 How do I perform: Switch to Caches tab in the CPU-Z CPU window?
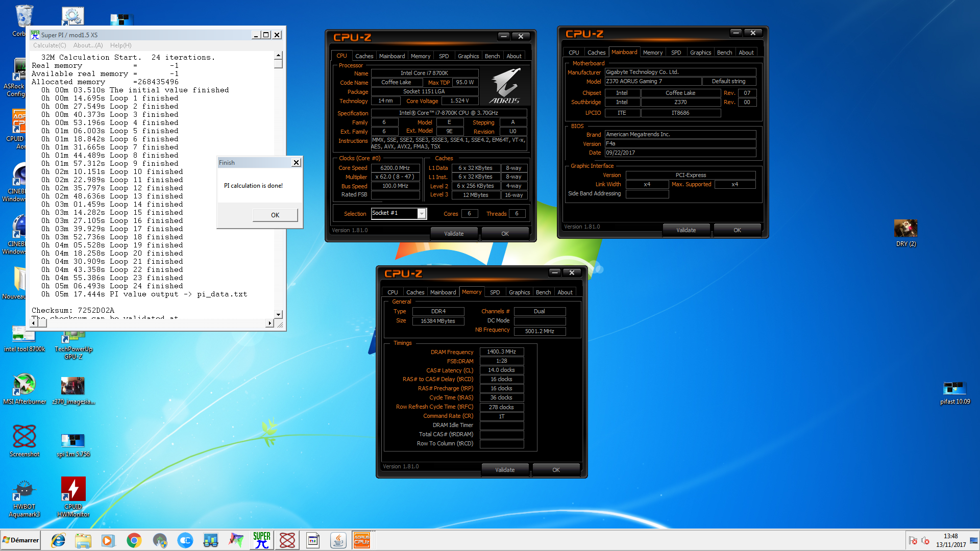[x=364, y=56]
